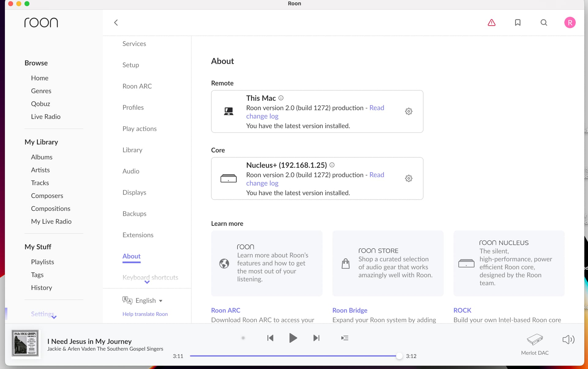Viewport: 588px width, 369px height.
Task: Click the volume speaker icon
Action: 568,339
